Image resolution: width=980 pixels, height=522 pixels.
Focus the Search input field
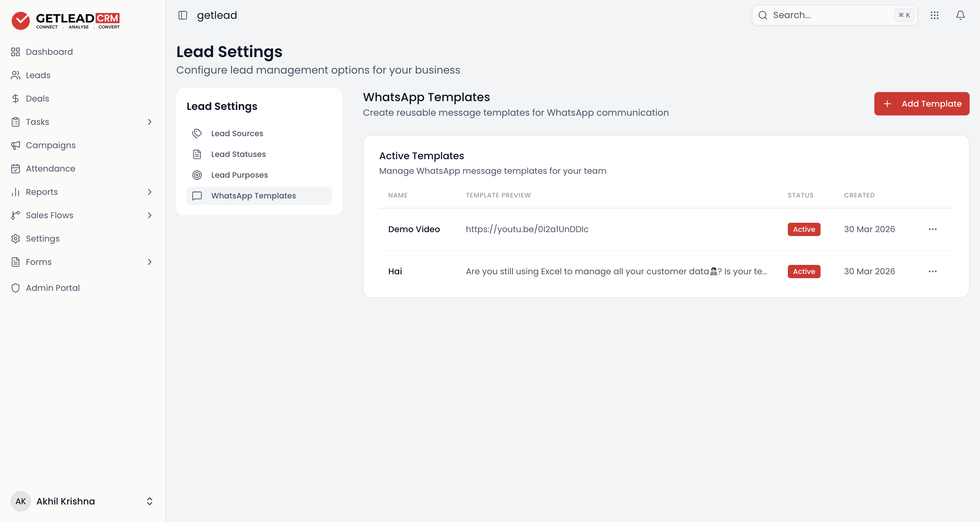click(x=834, y=15)
